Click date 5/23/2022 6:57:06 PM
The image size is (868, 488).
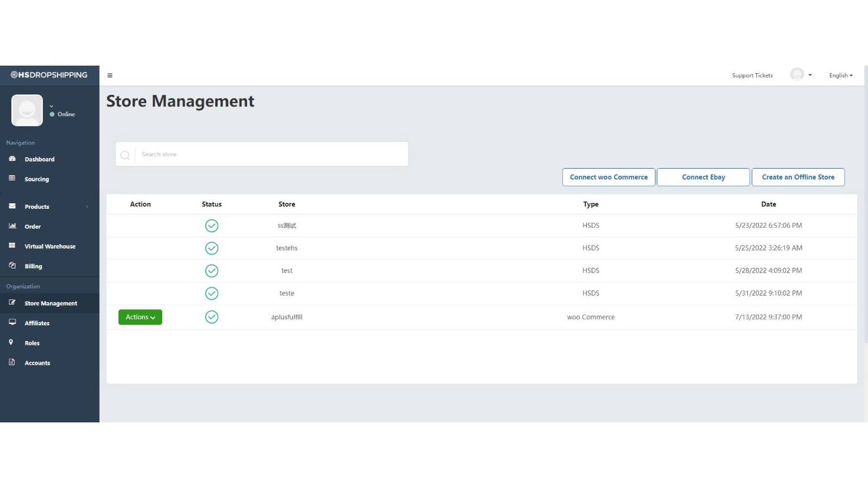[769, 226]
